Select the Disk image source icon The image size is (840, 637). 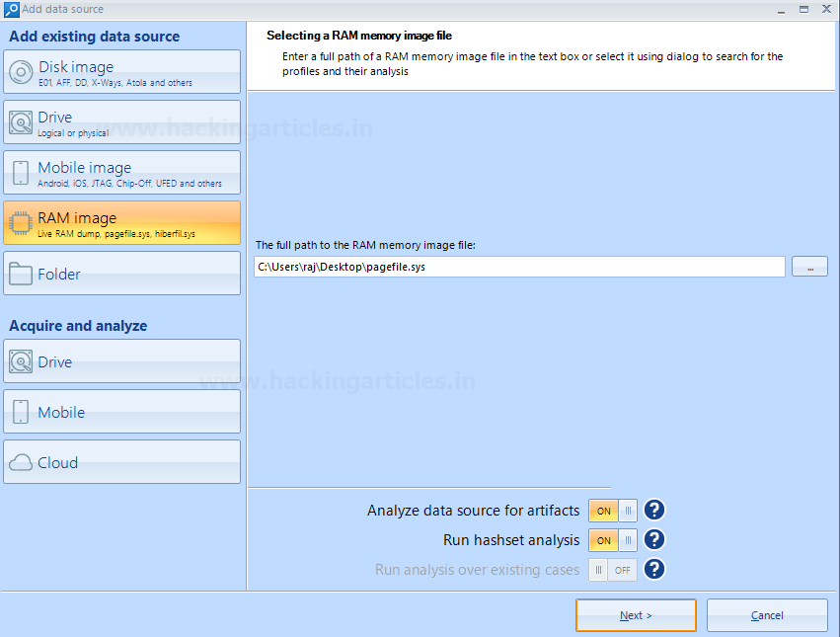21,72
